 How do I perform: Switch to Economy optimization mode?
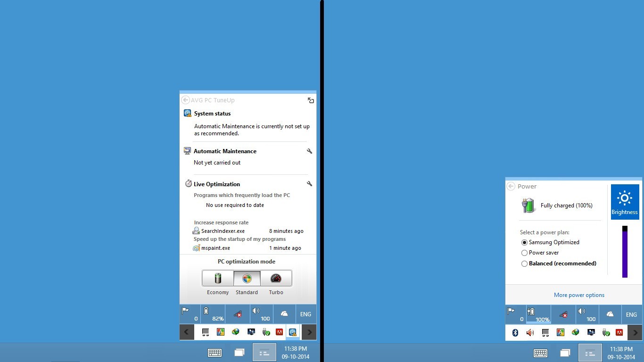[218, 278]
